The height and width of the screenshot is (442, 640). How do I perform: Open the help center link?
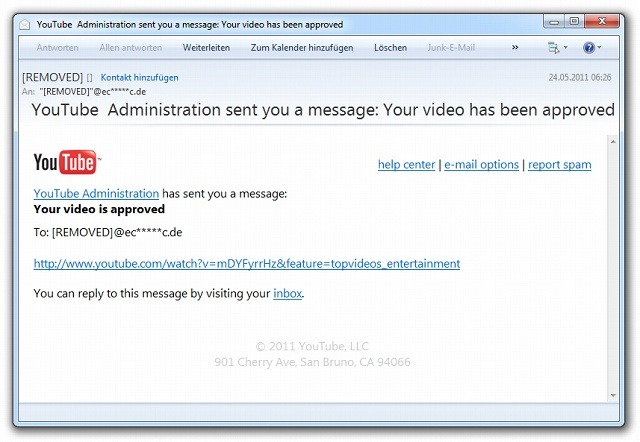407,164
